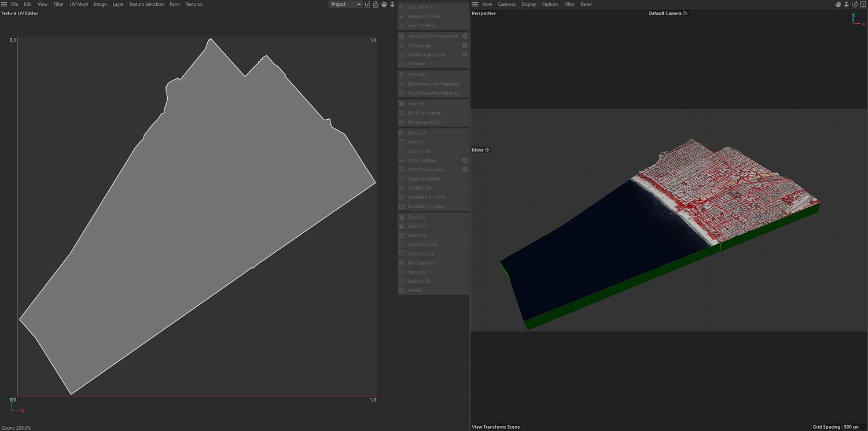Run the UV Straighten command
This screenshot has height=431, width=868.
429,160
